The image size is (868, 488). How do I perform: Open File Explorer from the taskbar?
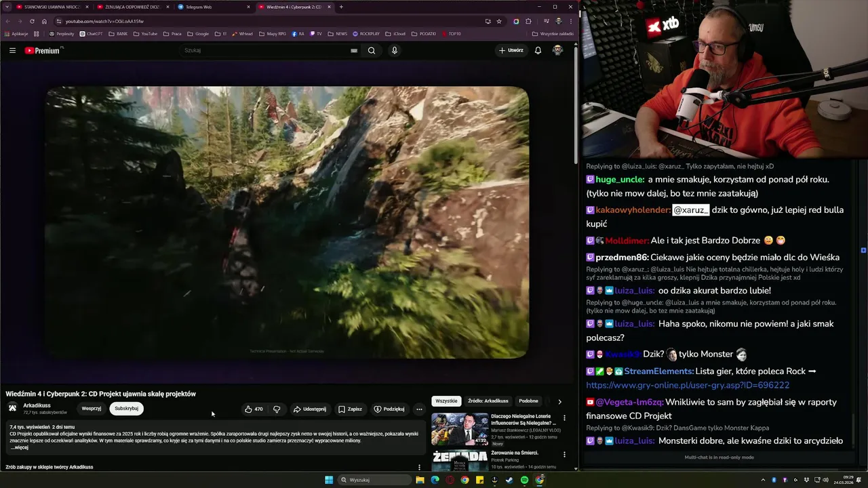(420, 480)
